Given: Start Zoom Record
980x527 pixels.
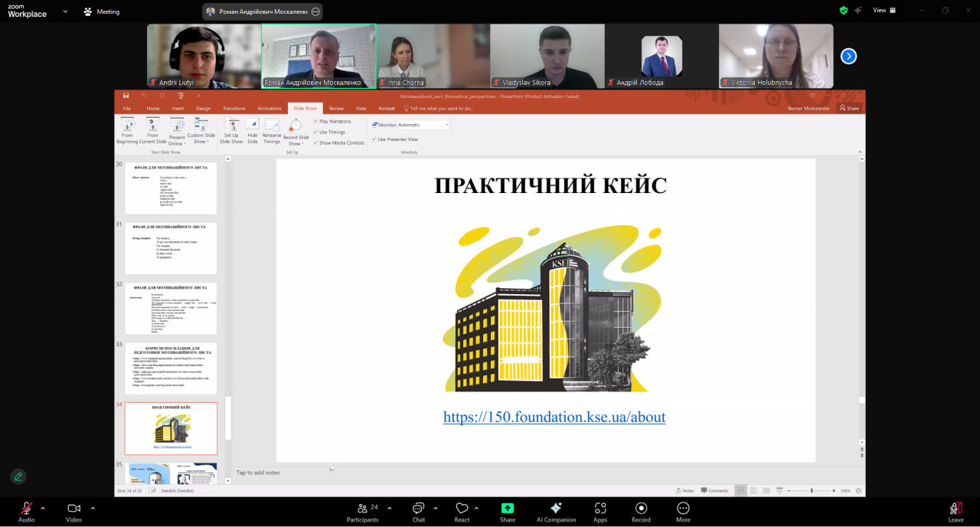Looking at the screenshot, I should coord(641,512).
